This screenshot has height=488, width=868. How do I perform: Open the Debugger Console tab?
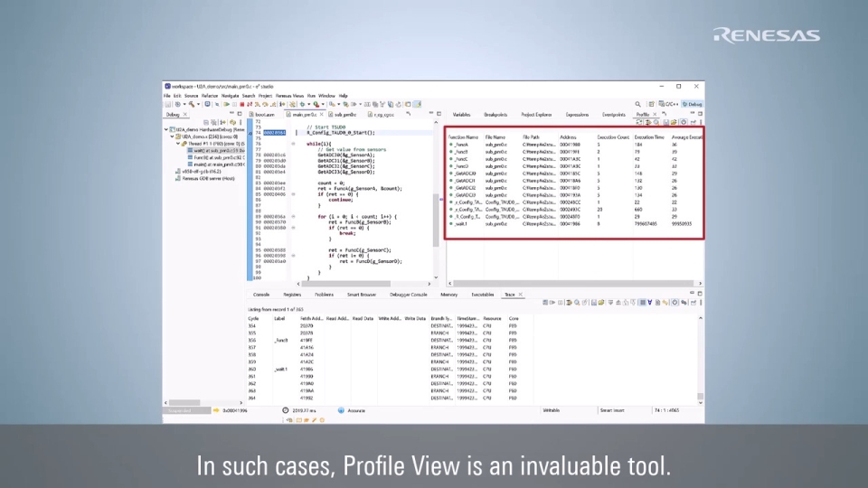click(x=408, y=295)
